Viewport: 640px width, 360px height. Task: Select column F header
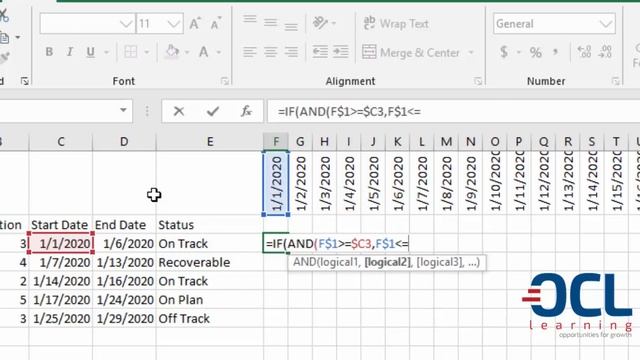[x=276, y=142]
